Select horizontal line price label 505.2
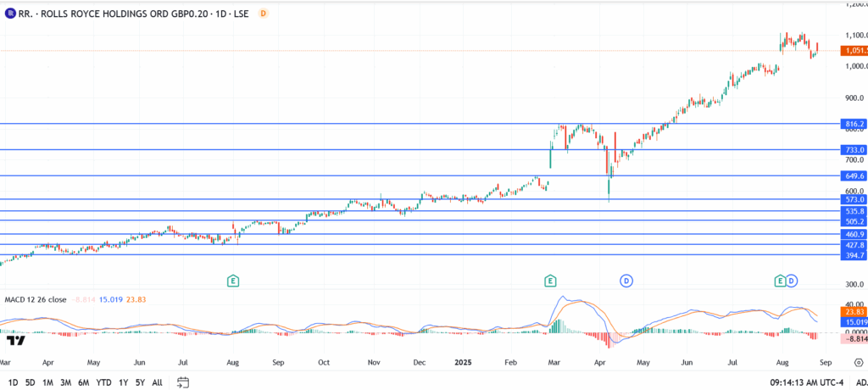868x390 pixels. pos(854,221)
